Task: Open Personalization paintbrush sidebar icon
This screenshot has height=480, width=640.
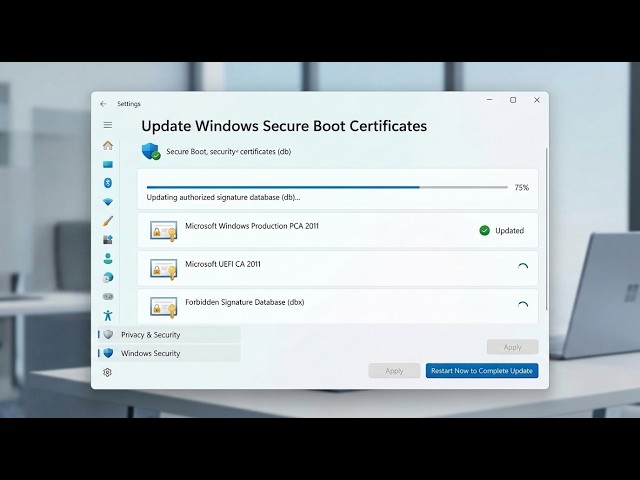Action: click(108, 221)
